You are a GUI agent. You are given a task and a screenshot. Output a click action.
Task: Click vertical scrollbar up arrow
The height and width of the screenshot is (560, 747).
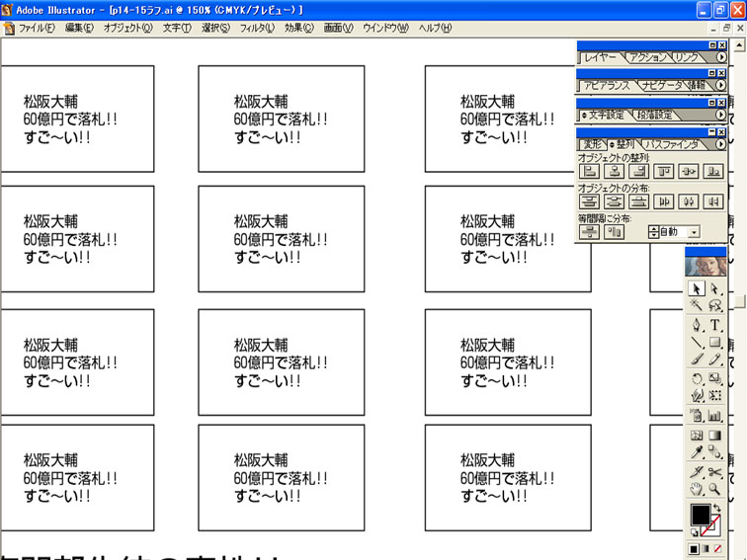tap(739, 45)
